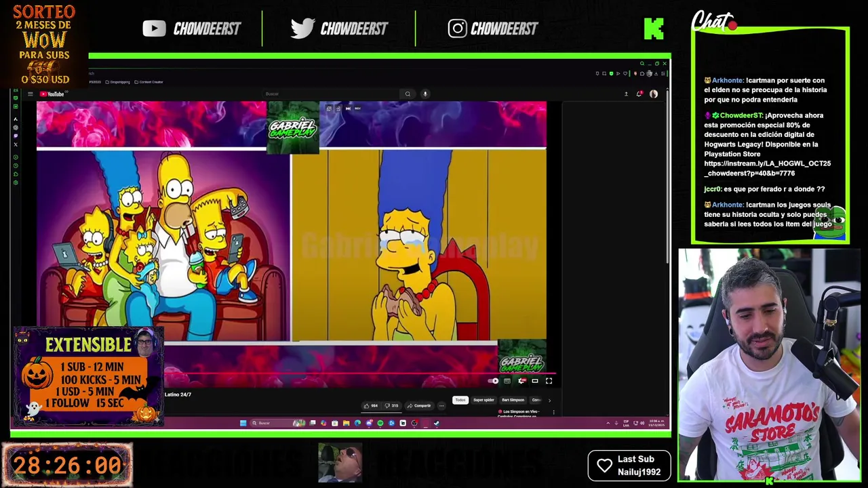Enter fullscreen on the YouTube player
The width and height of the screenshot is (868, 488).
coord(549,381)
